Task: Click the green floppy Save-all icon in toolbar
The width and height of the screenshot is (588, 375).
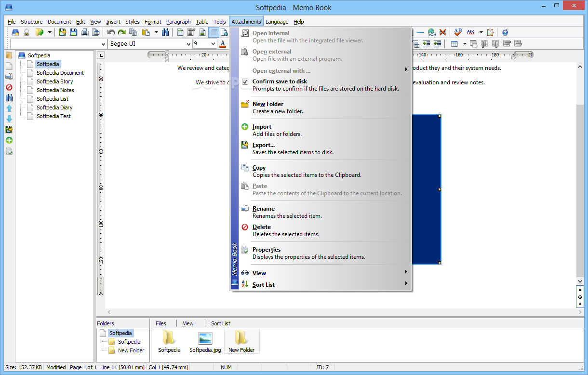Action: [62, 32]
